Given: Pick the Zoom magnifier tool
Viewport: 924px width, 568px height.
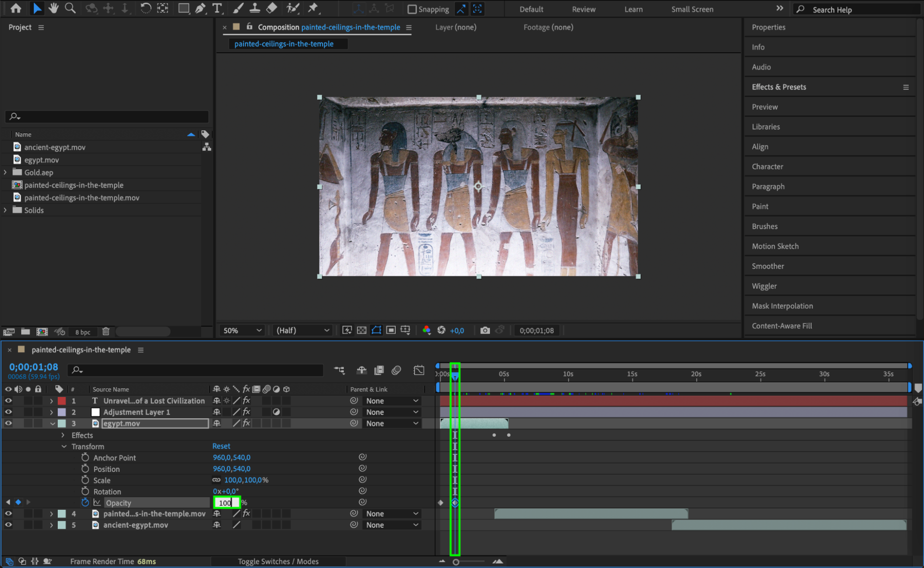Looking at the screenshot, I should point(70,8).
